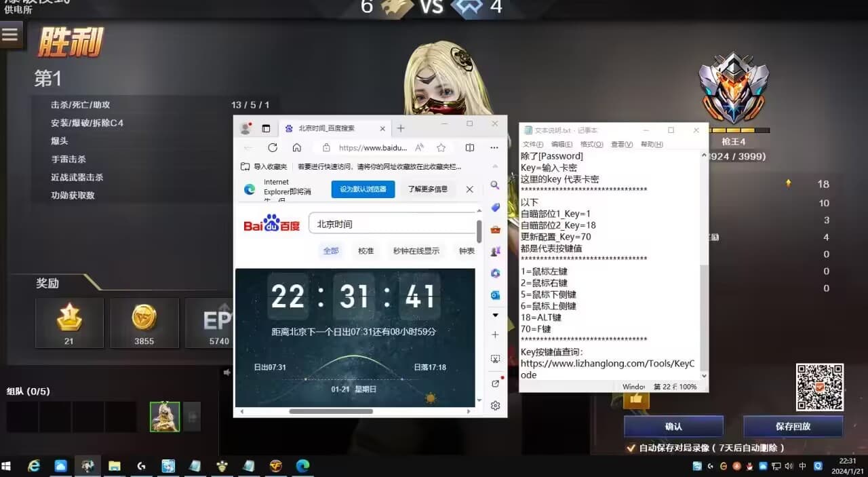Add app to Edge sidebar plus icon
Viewport: 868px width, 477px height.
[495, 335]
